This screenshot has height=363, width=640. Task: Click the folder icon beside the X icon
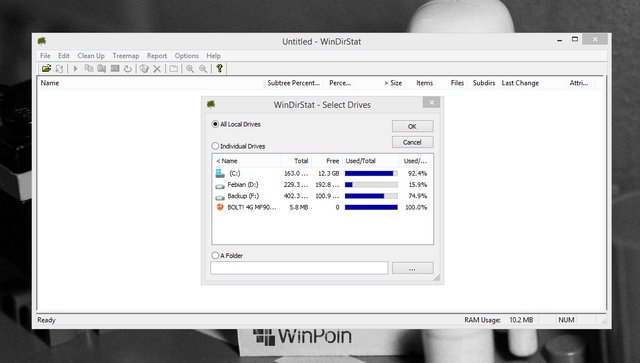click(x=173, y=69)
